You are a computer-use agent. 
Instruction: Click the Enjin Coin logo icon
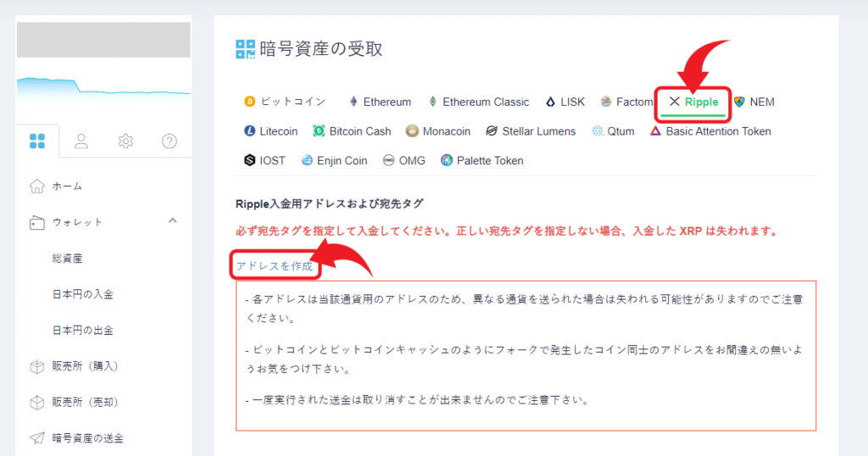point(307,160)
